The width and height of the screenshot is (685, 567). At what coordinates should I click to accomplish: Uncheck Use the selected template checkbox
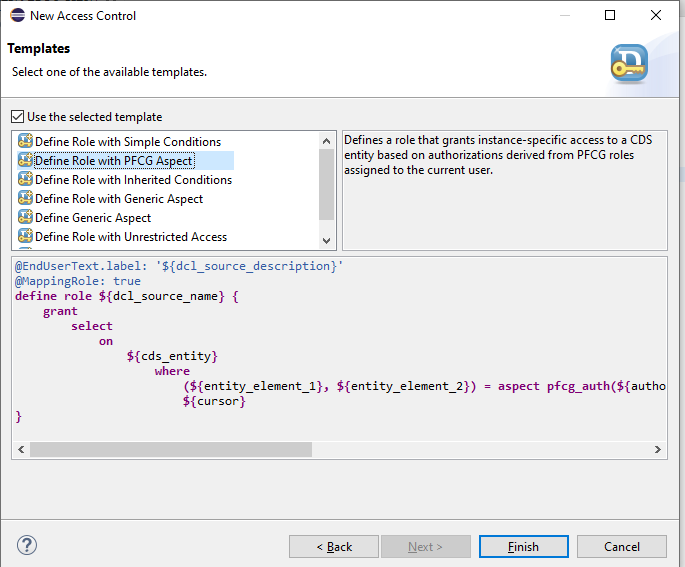coord(17,117)
